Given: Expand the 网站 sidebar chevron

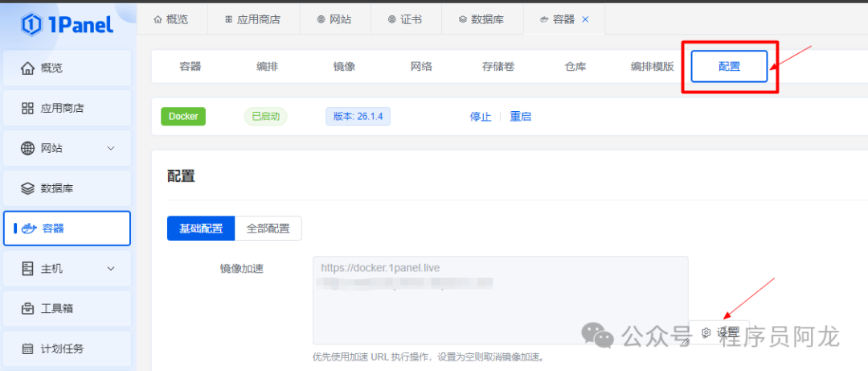Looking at the screenshot, I should pos(111,148).
